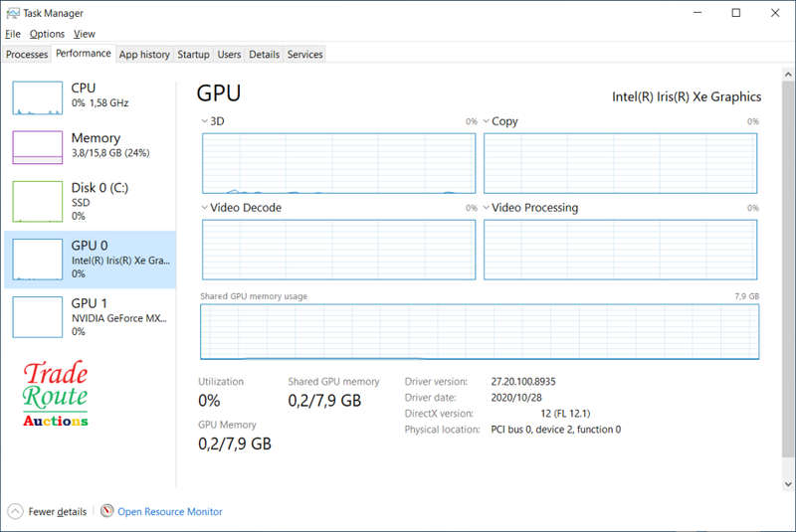Minimize the Task Manager window
The image size is (796, 532).
click(x=697, y=13)
